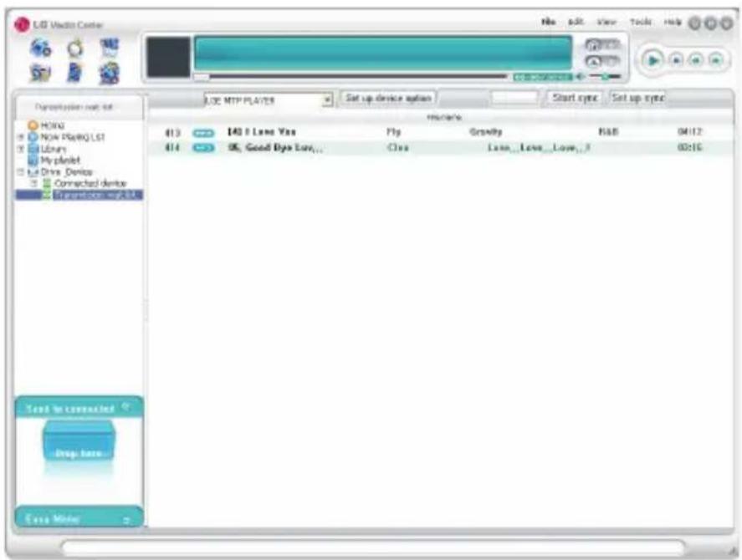Toggle the lower mode button beside display

click(x=602, y=62)
